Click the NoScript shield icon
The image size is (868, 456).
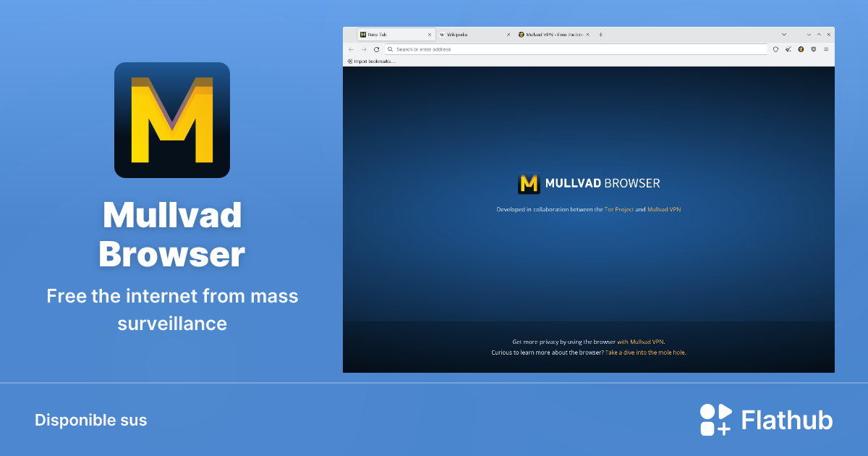[813, 49]
